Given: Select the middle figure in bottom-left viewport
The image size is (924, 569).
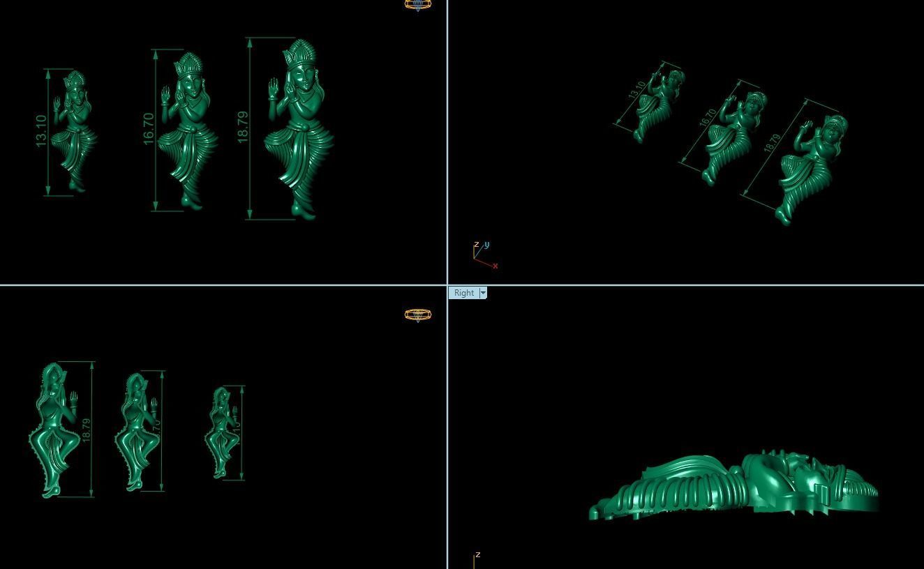Looking at the screenshot, I should tap(136, 432).
